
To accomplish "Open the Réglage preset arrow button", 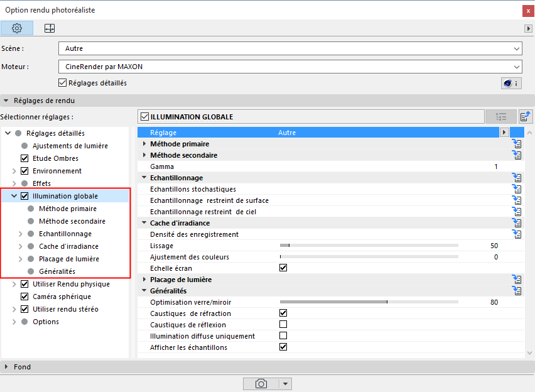I will pos(504,132).
